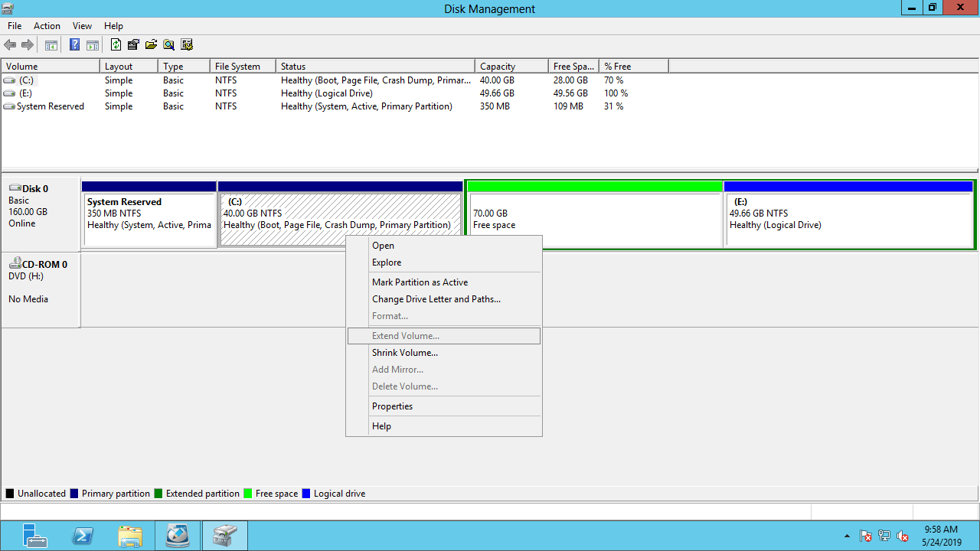Open PowerShell from the taskbar

[x=83, y=536]
